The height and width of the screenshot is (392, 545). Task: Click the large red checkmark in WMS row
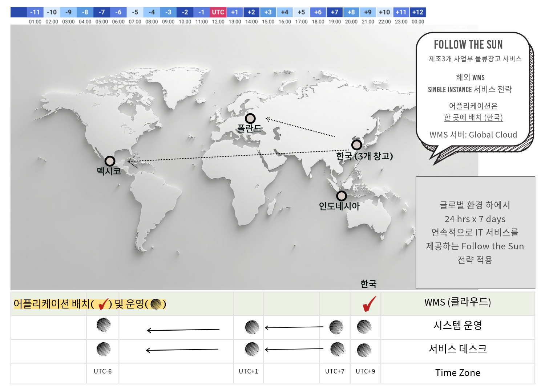coord(369,304)
